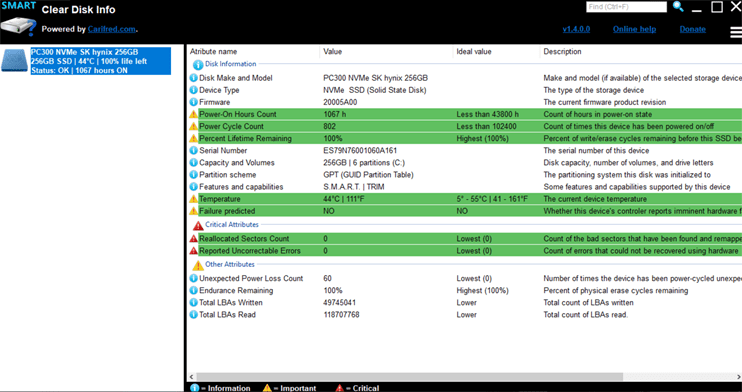Focus the Find (Ctrl+F) search field

(x=626, y=7)
